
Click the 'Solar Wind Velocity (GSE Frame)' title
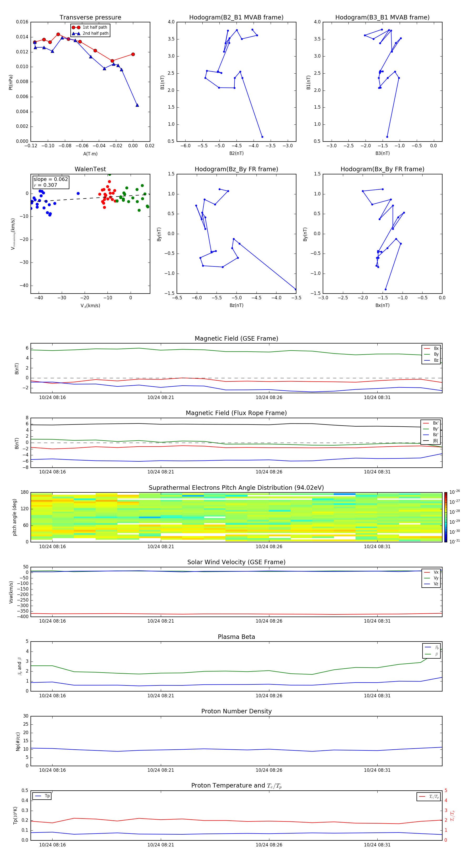point(236,562)
